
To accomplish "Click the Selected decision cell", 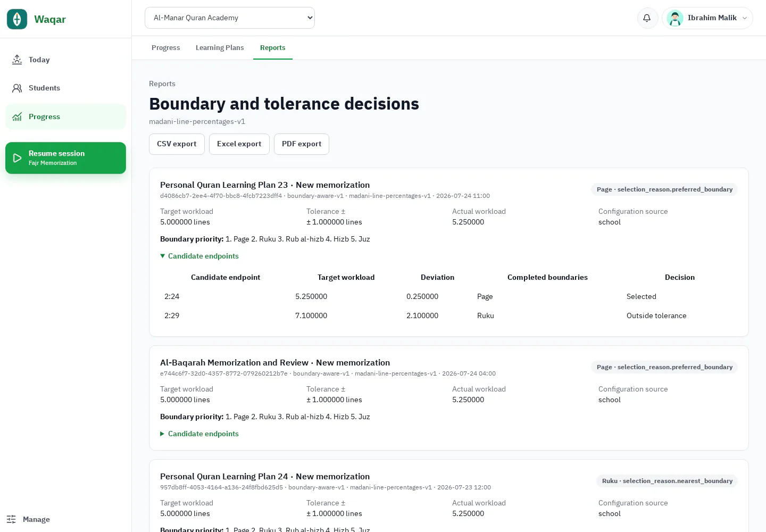I will (642, 296).
